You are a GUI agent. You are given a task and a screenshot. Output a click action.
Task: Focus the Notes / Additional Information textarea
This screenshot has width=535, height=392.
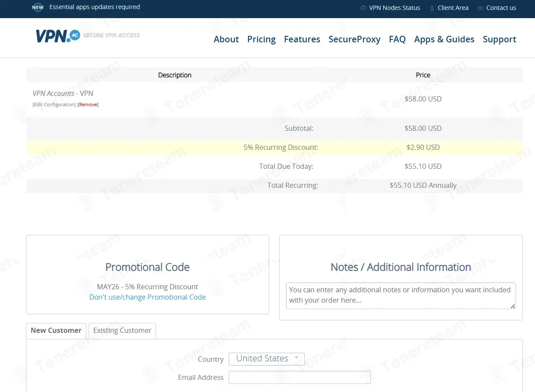coord(401,296)
